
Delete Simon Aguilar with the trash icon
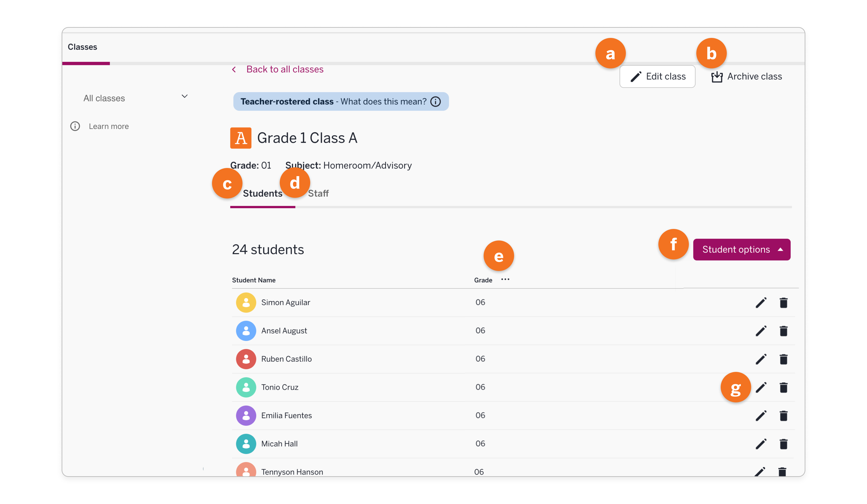[x=783, y=302]
